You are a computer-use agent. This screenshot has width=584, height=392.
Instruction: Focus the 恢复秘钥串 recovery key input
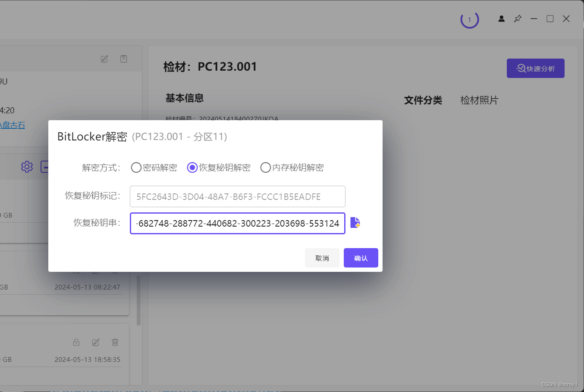[x=238, y=223]
